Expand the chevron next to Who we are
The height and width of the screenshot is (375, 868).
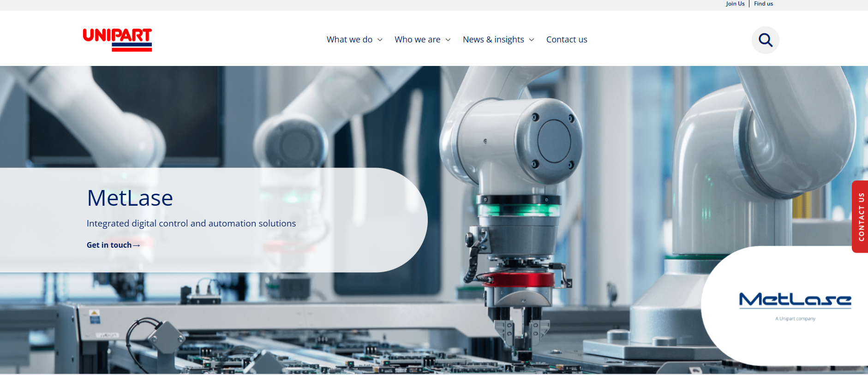[x=448, y=40]
